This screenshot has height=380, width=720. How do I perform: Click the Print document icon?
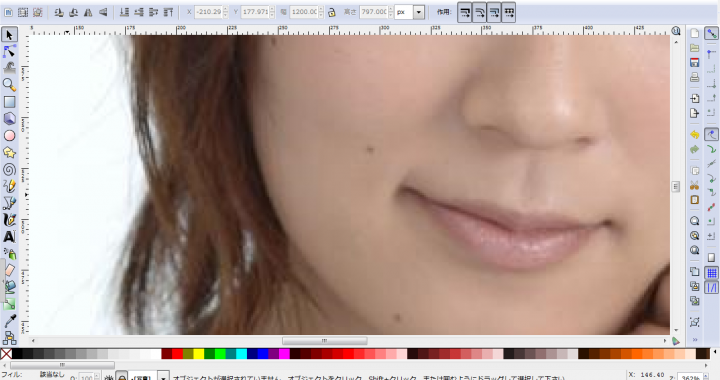point(694,77)
